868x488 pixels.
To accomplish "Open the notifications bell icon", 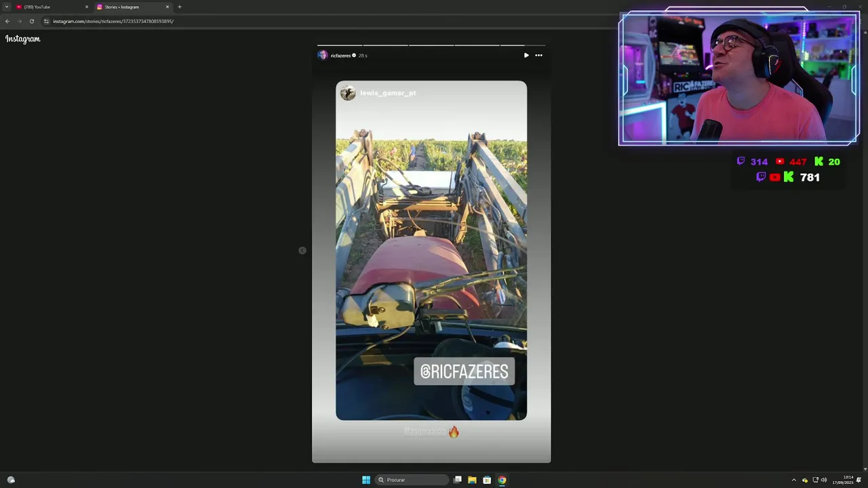I will (859, 480).
